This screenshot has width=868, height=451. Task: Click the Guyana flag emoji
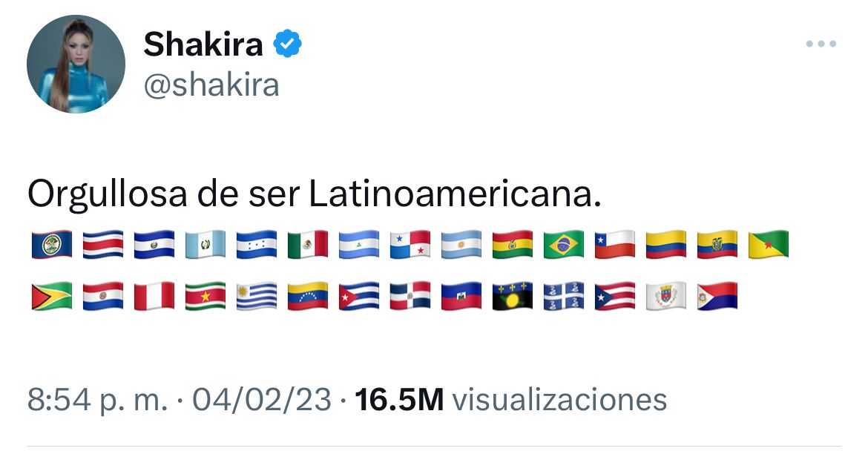point(51,296)
